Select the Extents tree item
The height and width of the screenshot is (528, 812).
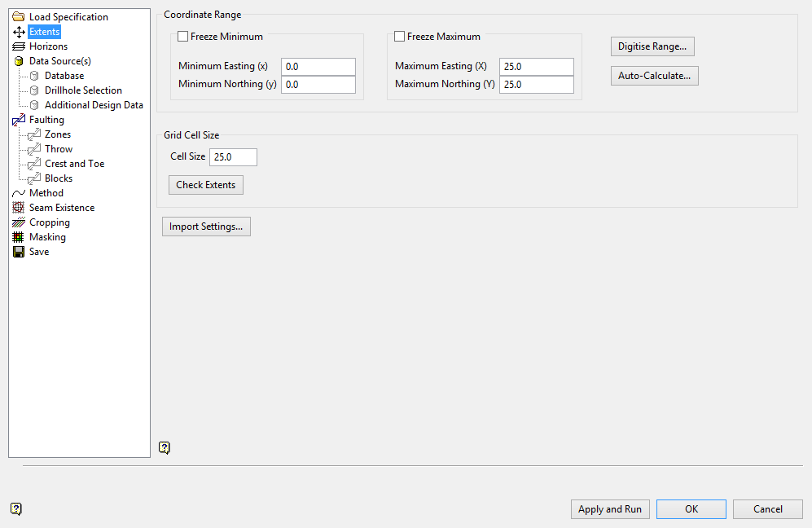tap(45, 32)
